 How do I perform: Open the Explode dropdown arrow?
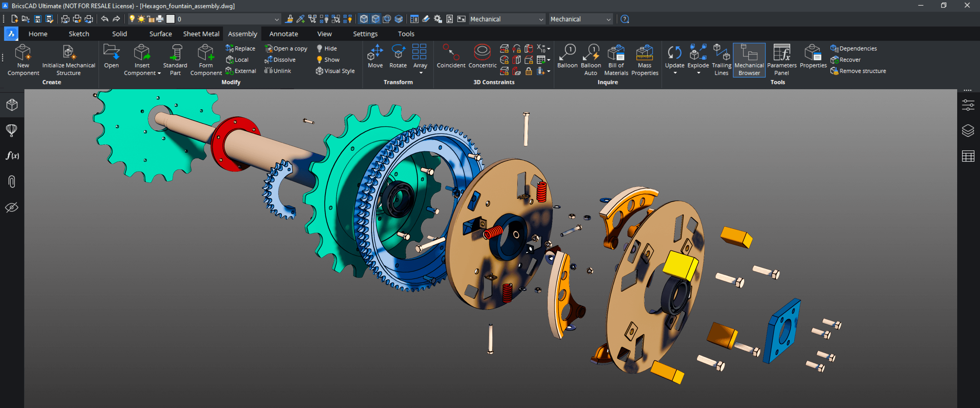[698, 72]
